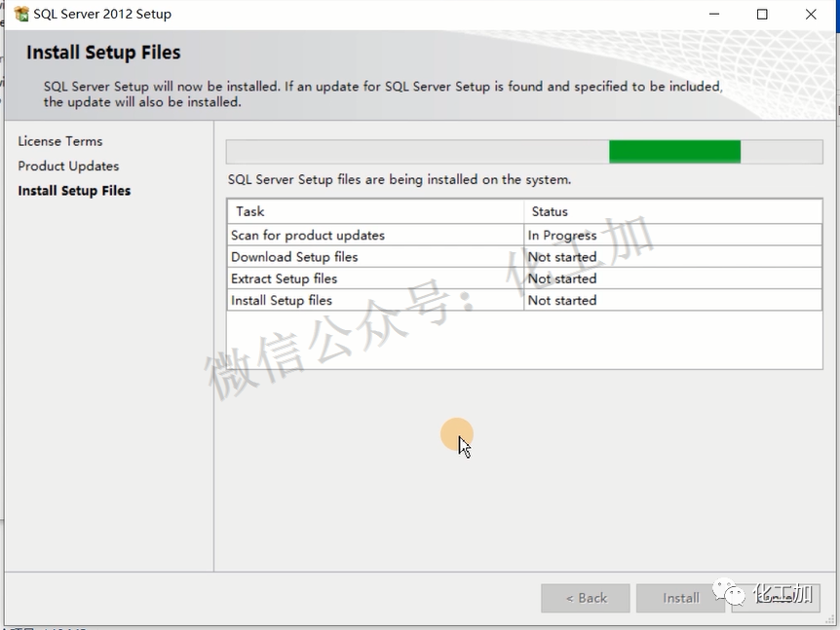Viewport: 840px width, 630px height.
Task: Maximize the SQL Server 2012 Setup window
Action: point(762,14)
